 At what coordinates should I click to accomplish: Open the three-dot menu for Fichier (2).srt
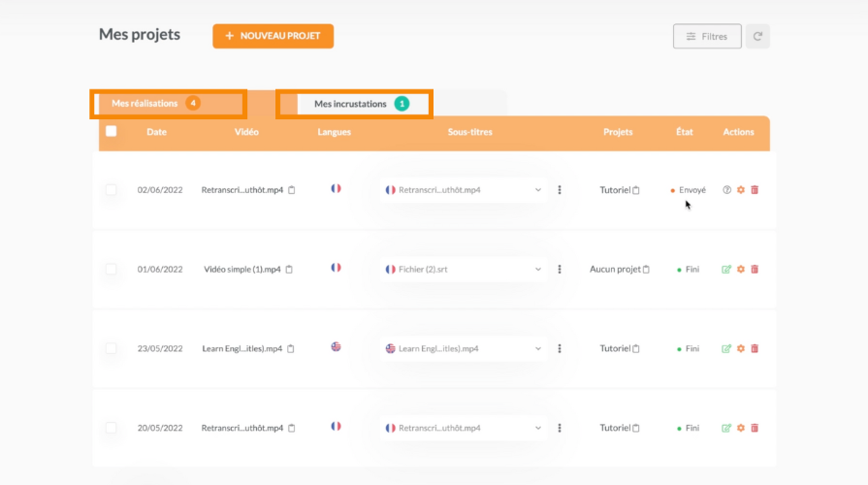click(560, 269)
